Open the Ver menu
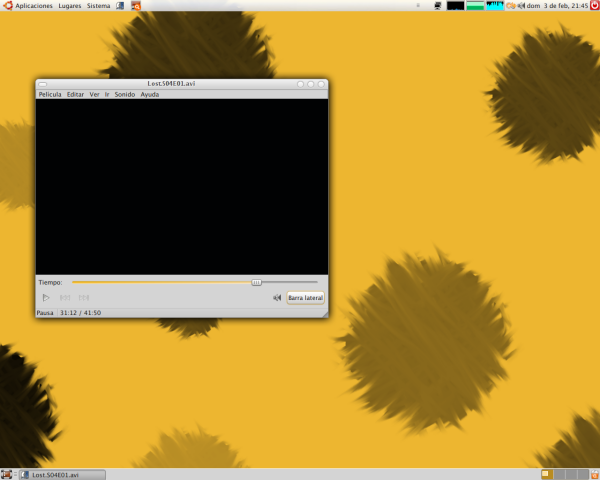Image resolution: width=600 pixels, height=480 pixels. pos(95,95)
